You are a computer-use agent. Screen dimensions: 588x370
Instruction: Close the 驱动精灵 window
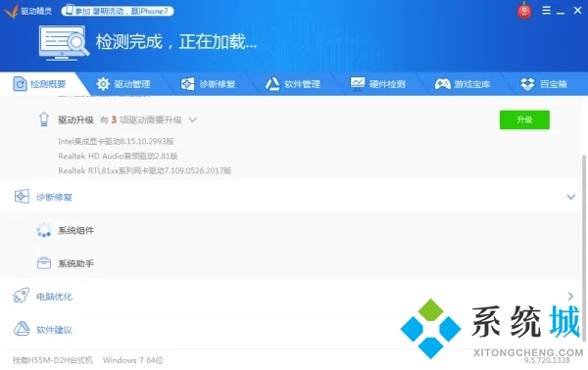click(x=577, y=10)
